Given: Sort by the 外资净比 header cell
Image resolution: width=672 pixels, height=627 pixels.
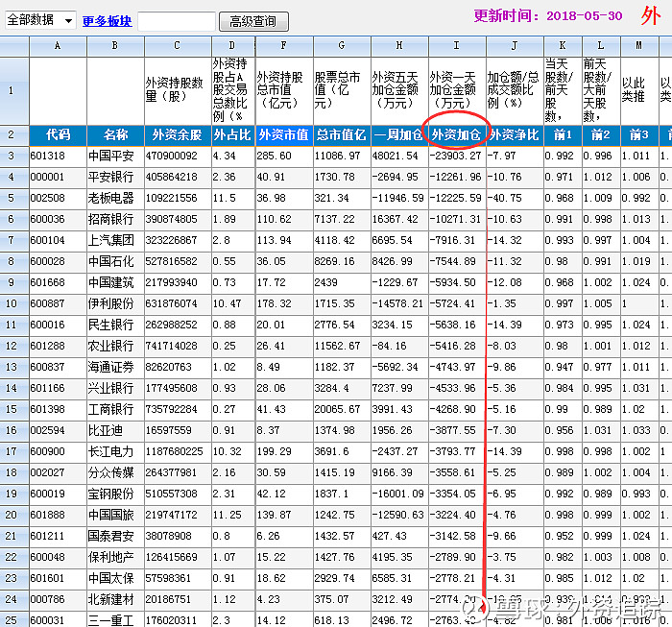Looking at the screenshot, I should 515,135.
